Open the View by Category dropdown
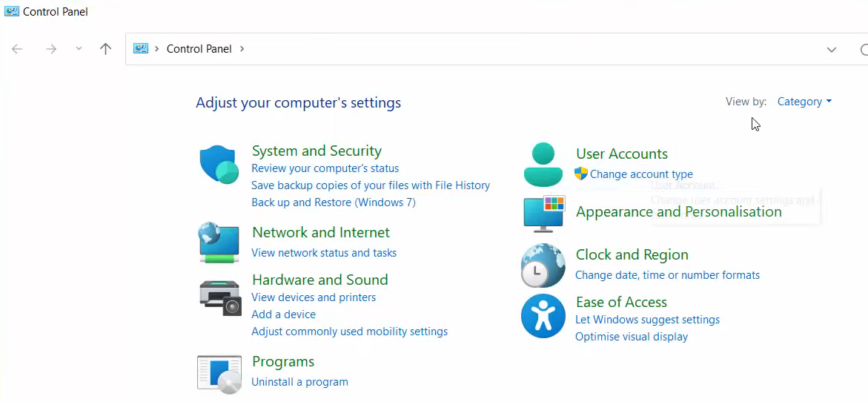Image resolution: width=868 pixels, height=402 pixels. coord(804,102)
